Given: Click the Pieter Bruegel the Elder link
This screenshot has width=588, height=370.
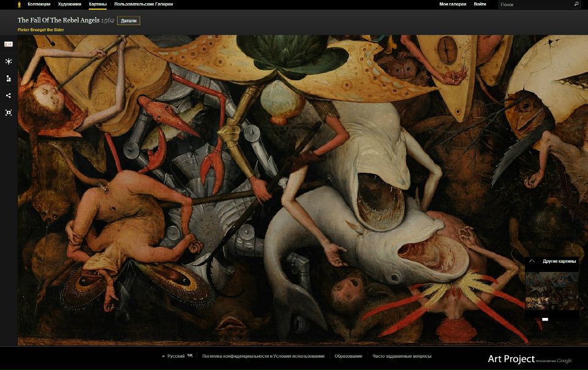Looking at the screenshot, I should [41, 29].
